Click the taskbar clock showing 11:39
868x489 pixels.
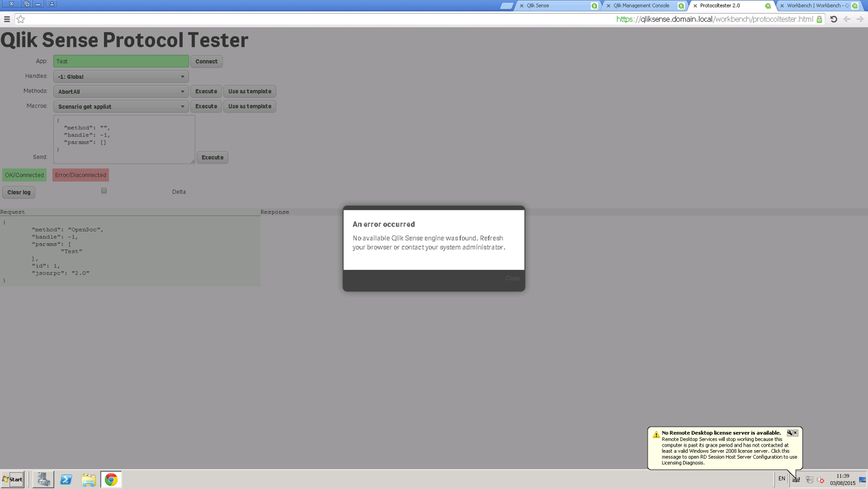click(x=843, y=479)
